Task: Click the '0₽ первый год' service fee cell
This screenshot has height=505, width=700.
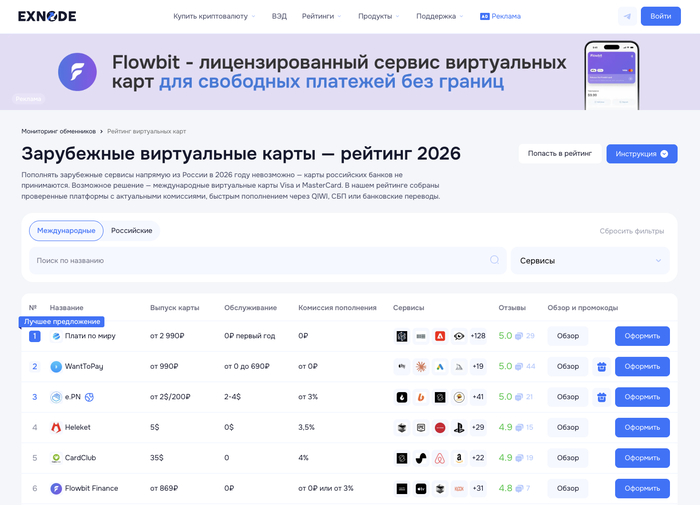Action: click(x=250, y=336)
